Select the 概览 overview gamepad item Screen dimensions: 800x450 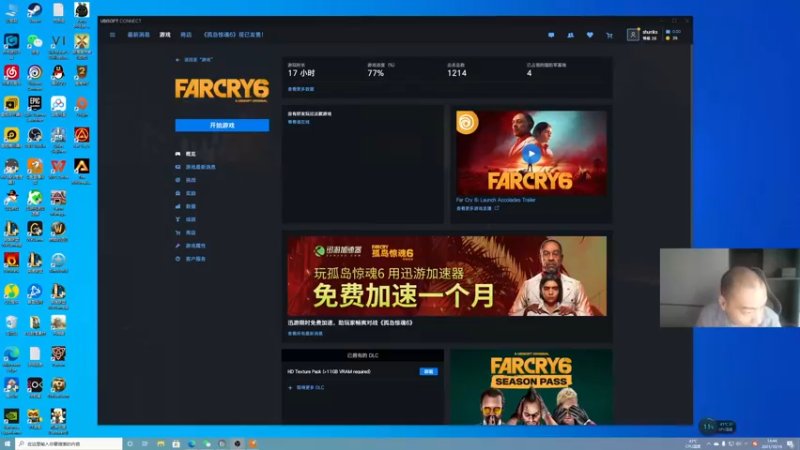(186, 154)
